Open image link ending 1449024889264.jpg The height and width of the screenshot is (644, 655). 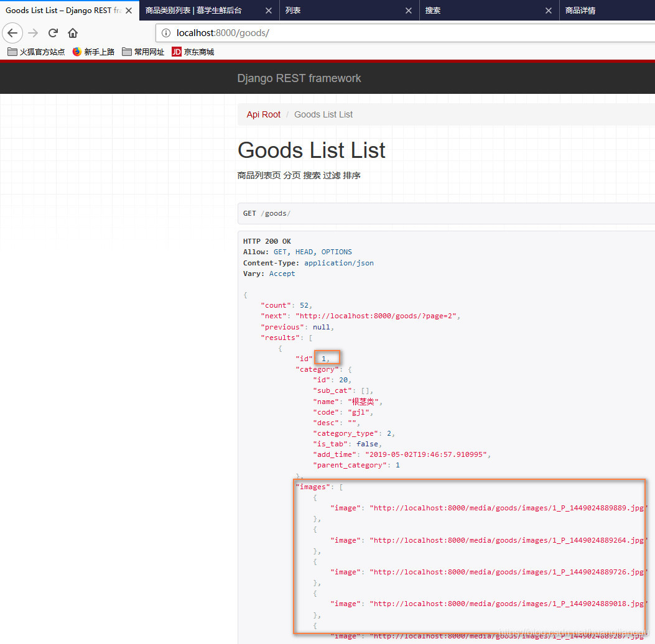click(508, 540)
